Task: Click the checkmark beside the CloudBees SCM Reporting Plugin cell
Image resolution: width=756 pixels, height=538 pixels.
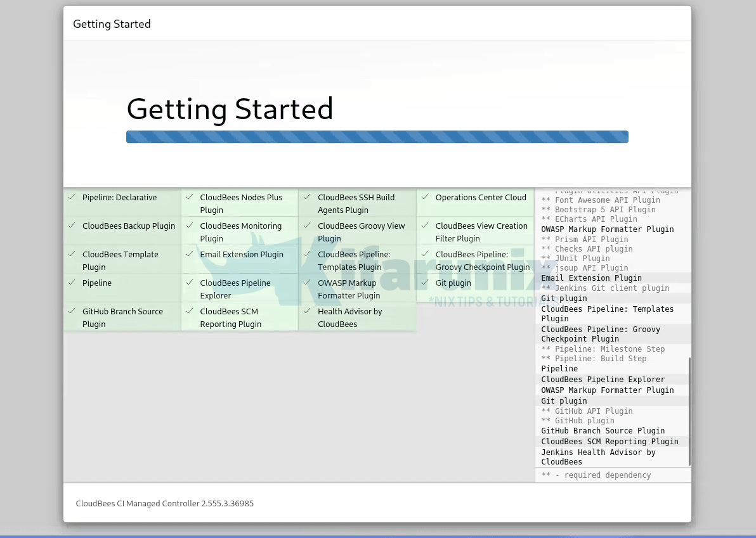Action: click(190, 311)
